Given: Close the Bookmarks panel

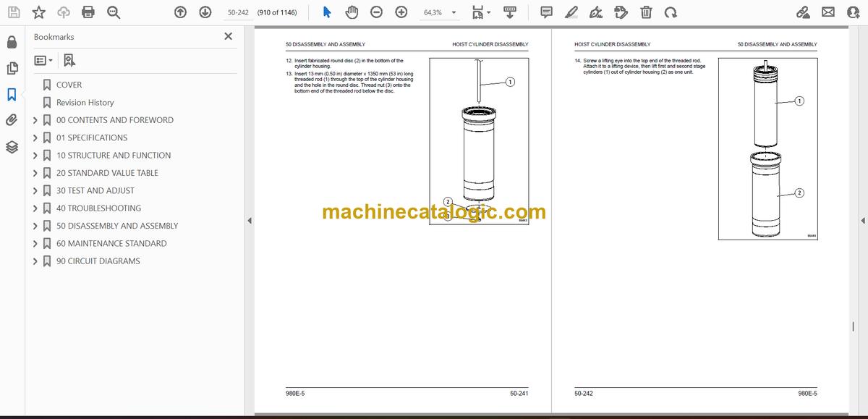Looking at the screenshot, I should [229, 36].
